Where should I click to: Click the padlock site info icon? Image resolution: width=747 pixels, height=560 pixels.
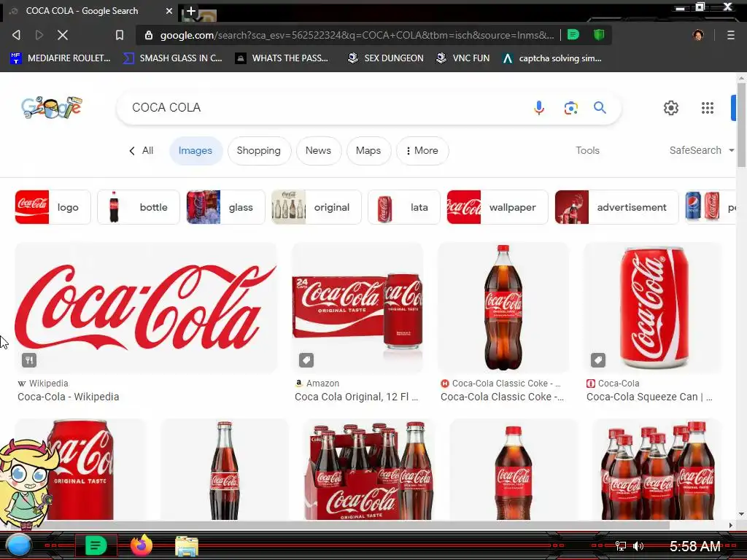(149, 35)
